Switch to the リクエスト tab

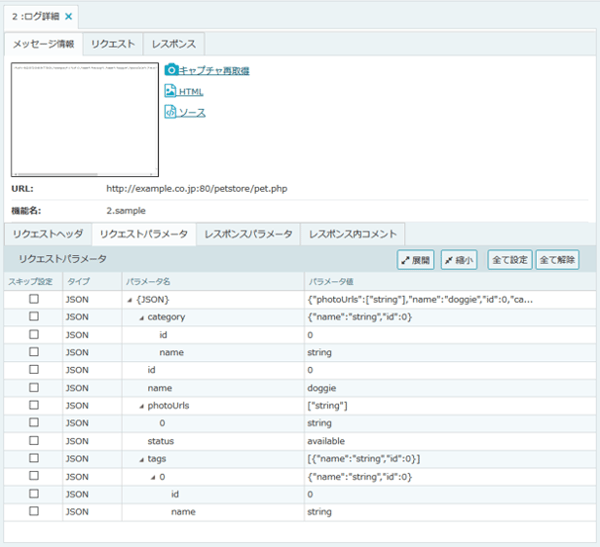click(113, 44)
